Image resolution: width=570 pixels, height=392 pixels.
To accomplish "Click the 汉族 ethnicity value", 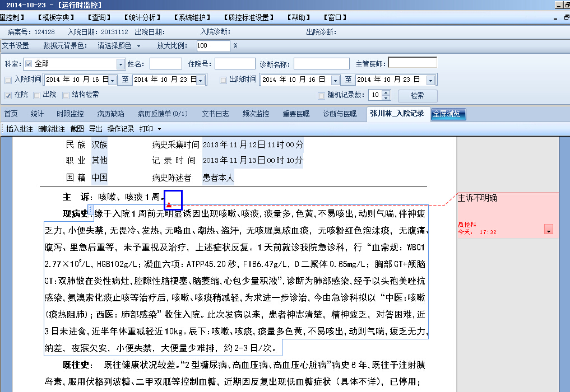I will pyautogui.click(x=99, y=144).
